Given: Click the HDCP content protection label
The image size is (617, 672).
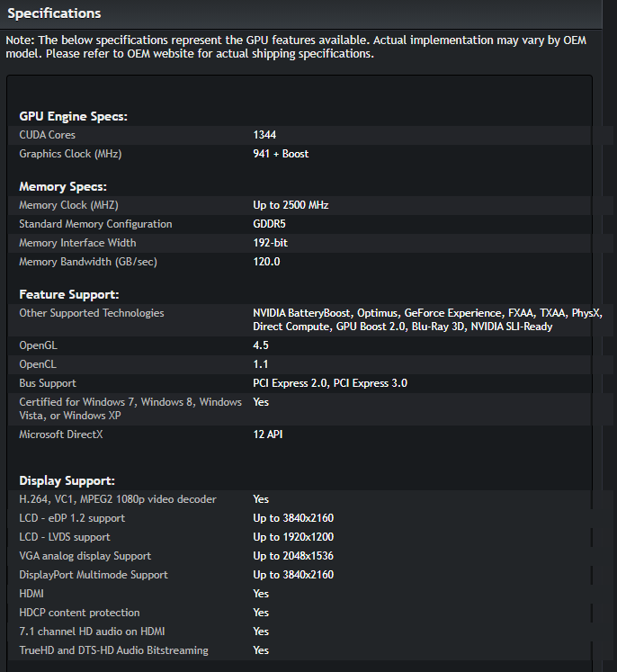Looking at the screenshot, I should coord(79,613).
